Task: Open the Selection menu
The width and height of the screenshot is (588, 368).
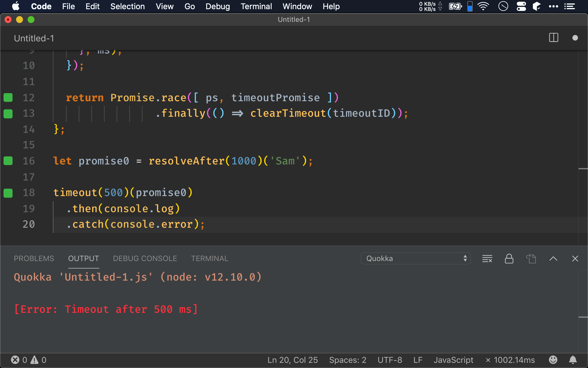Action: pos(127,6)
